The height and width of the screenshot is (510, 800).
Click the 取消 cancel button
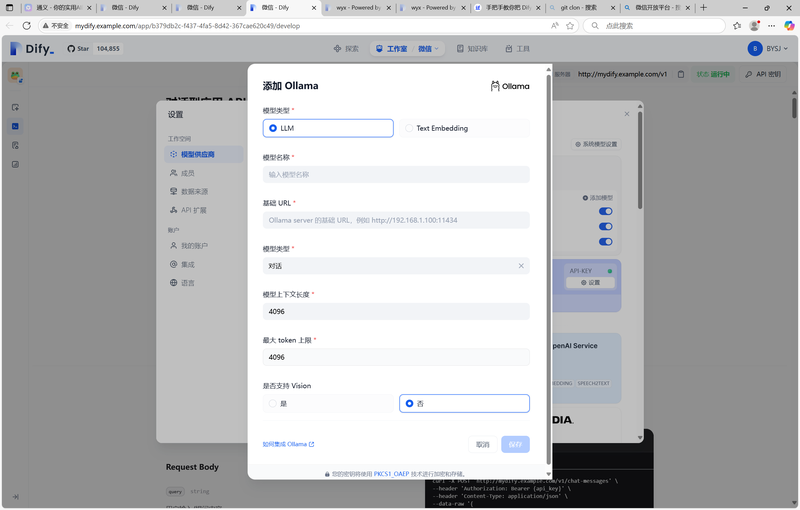coord(483,444)
